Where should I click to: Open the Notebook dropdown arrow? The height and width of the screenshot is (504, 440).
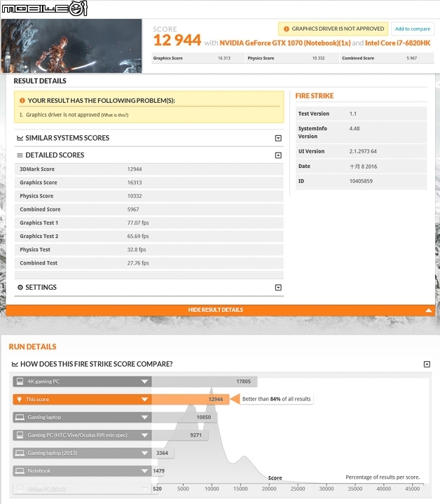coord(144,471)
